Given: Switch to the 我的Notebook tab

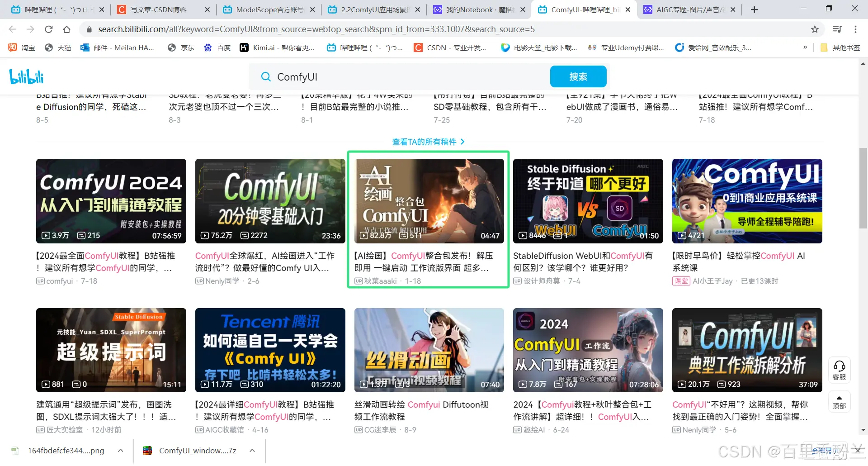Looking at the screenshot, I should [x=479, y=10].
